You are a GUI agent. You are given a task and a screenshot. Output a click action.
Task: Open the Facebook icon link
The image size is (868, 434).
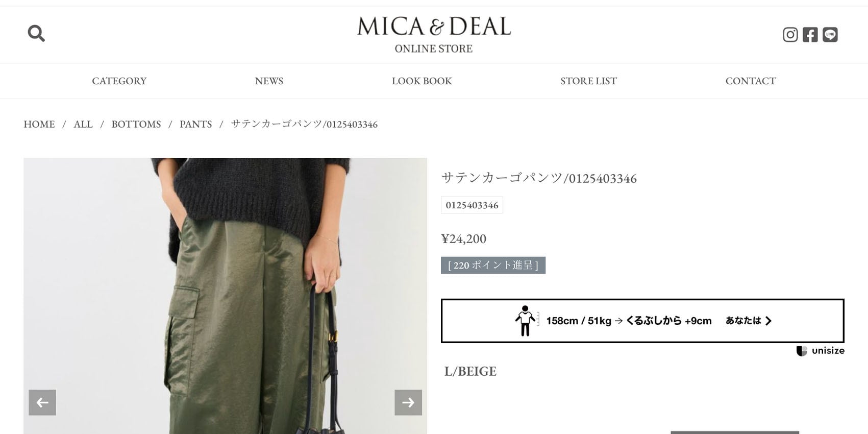[810, 34]
